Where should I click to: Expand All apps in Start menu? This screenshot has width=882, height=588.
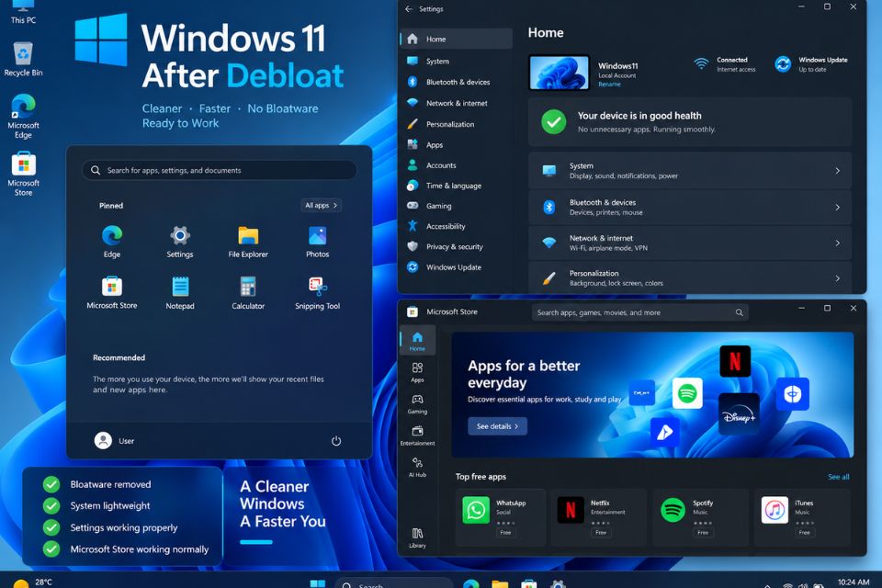[321, 206]
